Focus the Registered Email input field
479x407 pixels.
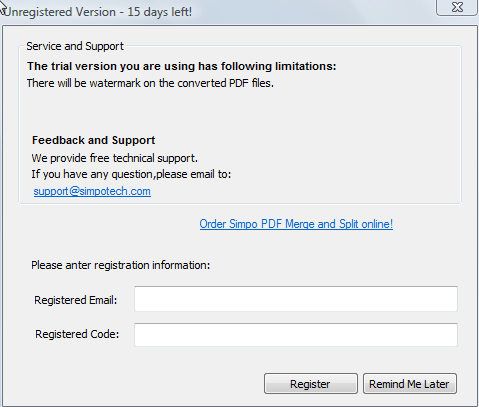coord(296,299)
